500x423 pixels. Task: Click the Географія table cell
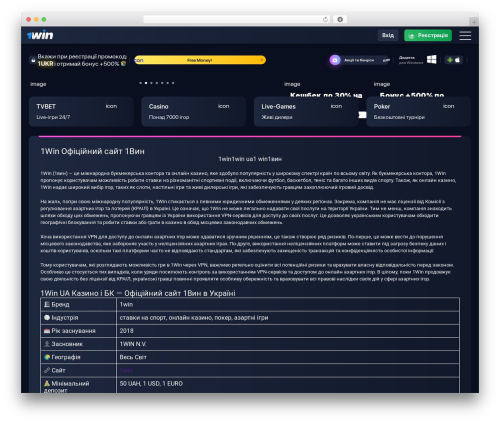point(79,357)
